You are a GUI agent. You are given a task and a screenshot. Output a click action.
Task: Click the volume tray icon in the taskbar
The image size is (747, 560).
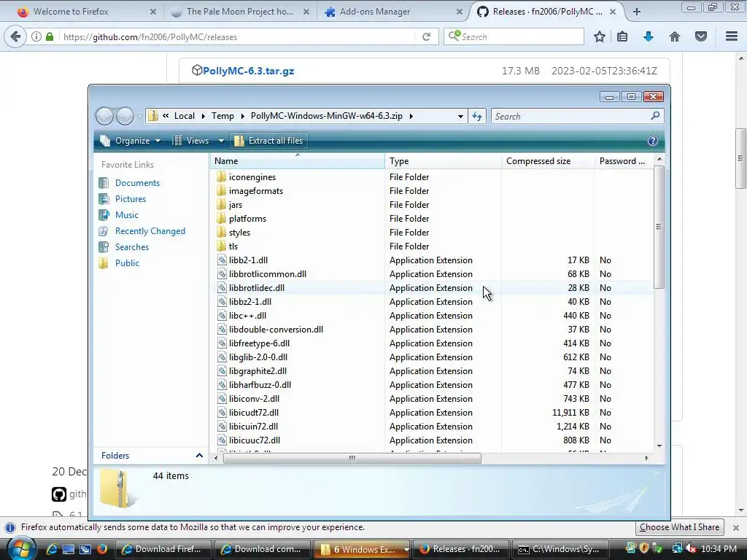[x=690, y=549]
